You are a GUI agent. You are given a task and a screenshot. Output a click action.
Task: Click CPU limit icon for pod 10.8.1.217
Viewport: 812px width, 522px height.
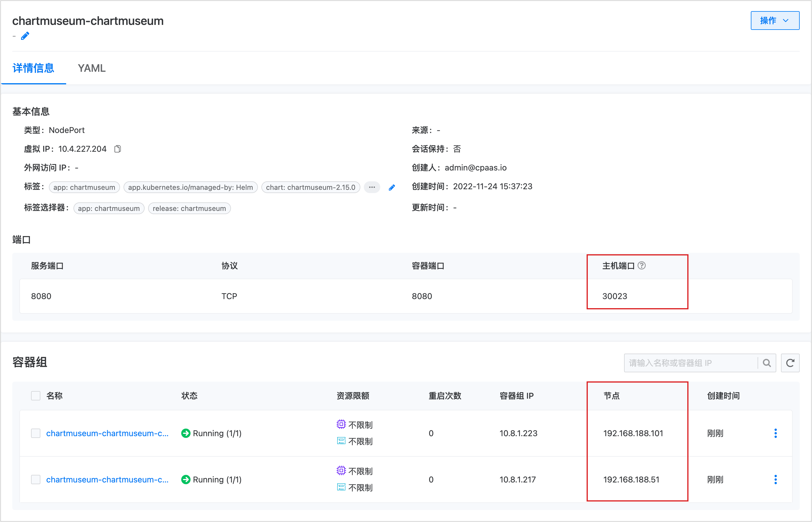click(341, 471)
